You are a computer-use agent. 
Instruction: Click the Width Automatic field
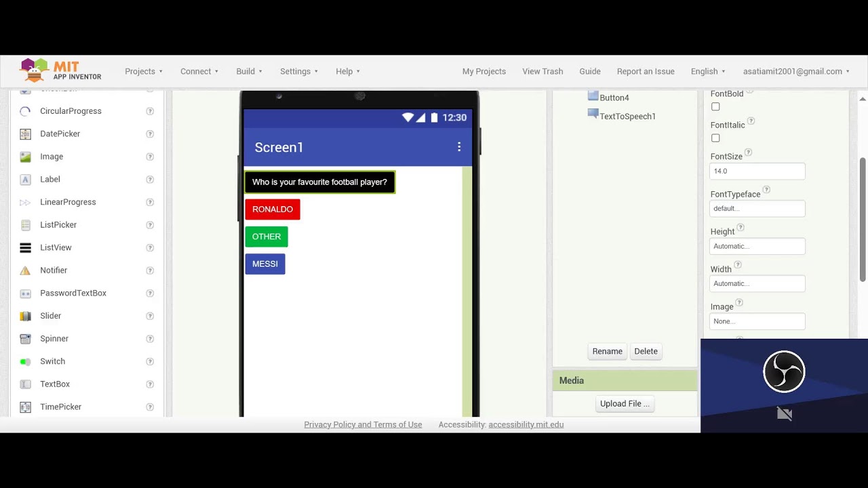tap(757, 283)
